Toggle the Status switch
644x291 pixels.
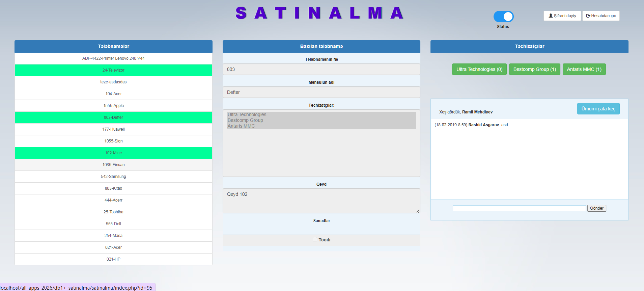coord(503,17)
